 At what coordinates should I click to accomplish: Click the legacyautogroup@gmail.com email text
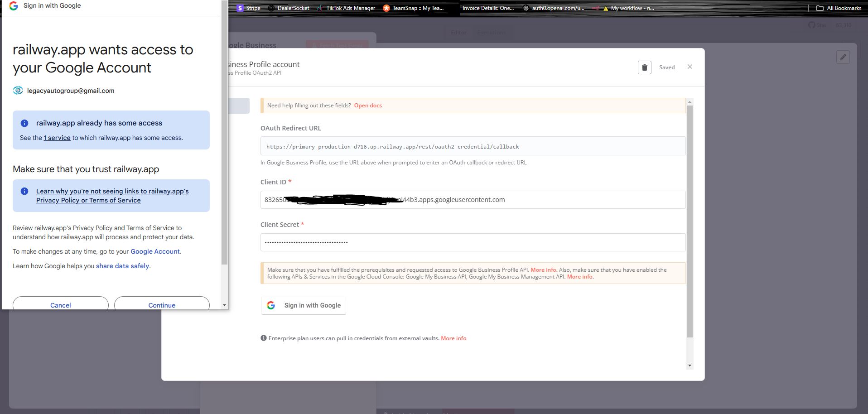click(x=71, y=91)
